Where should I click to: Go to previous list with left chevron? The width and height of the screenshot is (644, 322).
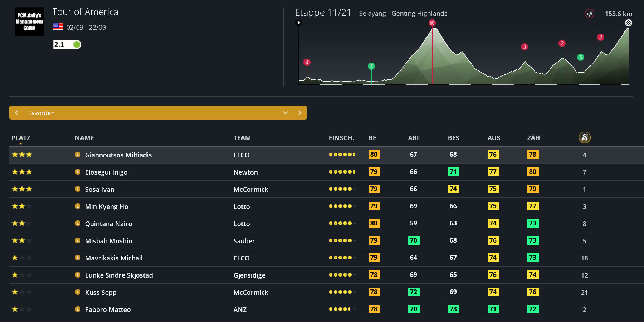(16, 113)
